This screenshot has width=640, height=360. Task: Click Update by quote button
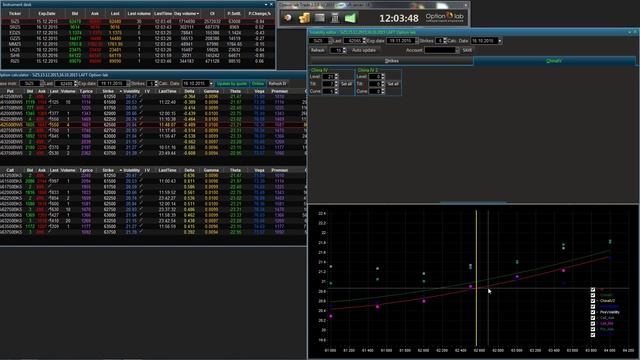point(231,83)
